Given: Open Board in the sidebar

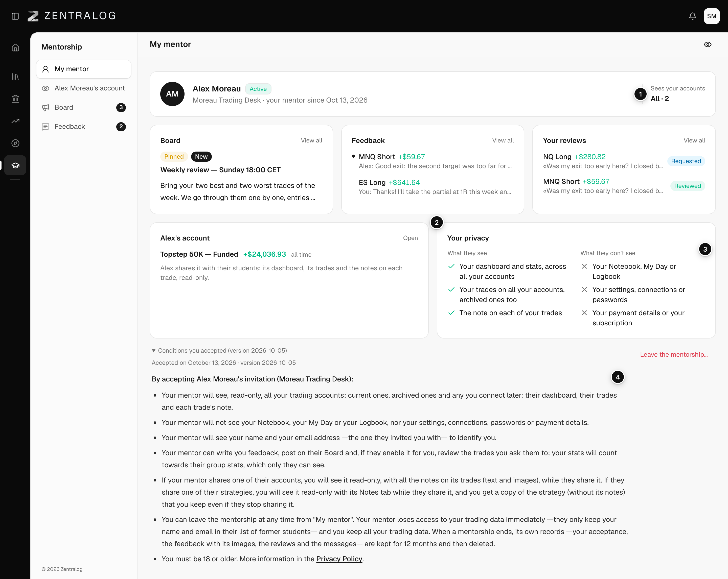Looking at the screenshot, I should click(x=83, y=107).
